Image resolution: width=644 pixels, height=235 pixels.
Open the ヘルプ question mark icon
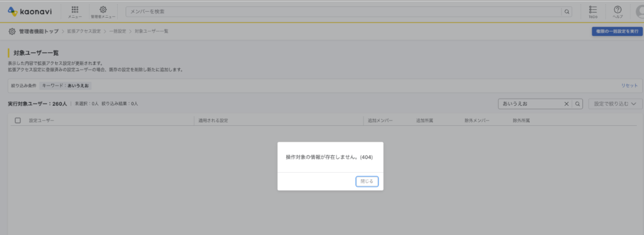[x=617, y=11]
